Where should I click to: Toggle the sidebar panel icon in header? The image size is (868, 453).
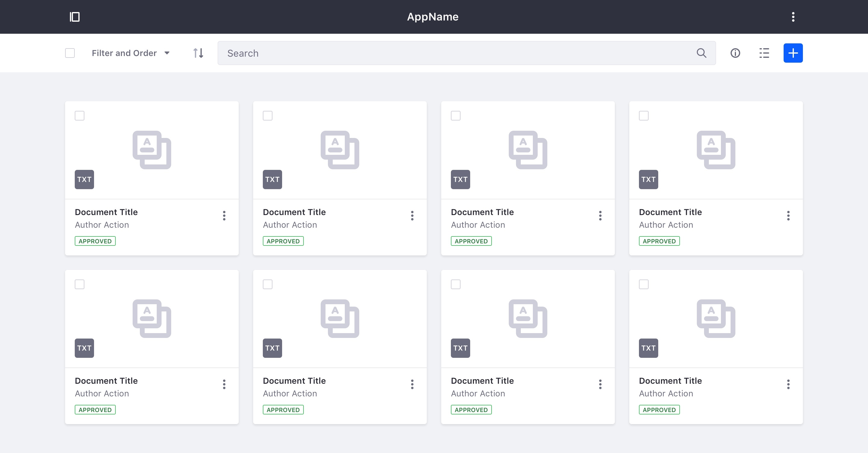tap(74, 17)
